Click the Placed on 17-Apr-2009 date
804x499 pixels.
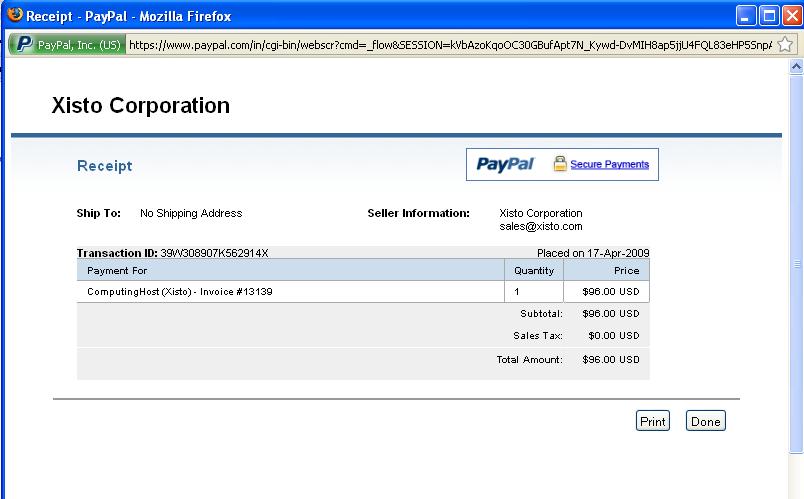[x=593, y=253]
